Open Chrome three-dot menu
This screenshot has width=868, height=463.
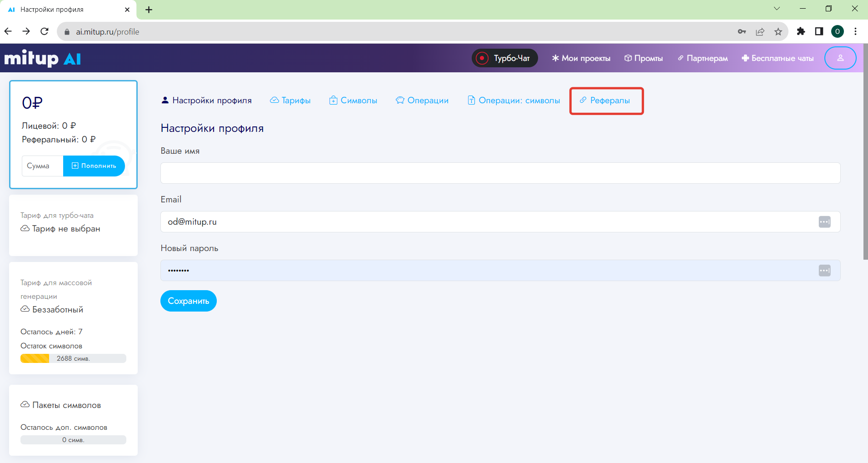(855, 31)
